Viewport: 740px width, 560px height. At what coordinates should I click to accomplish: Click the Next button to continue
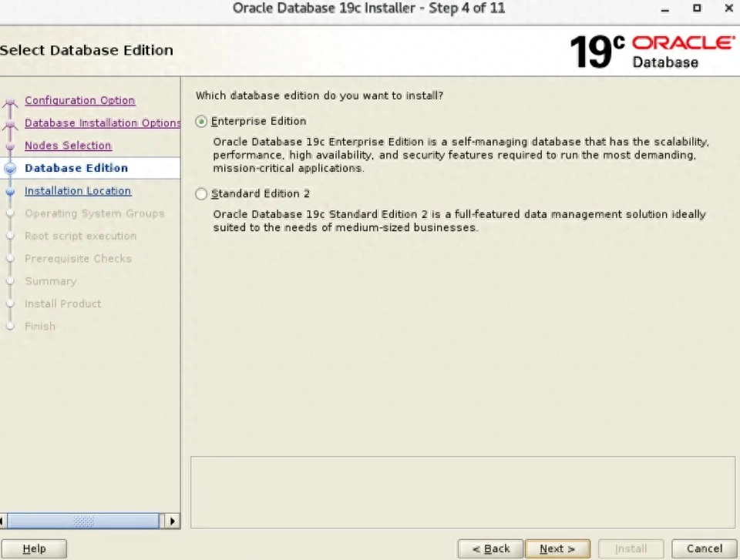(x=557, y=548)
